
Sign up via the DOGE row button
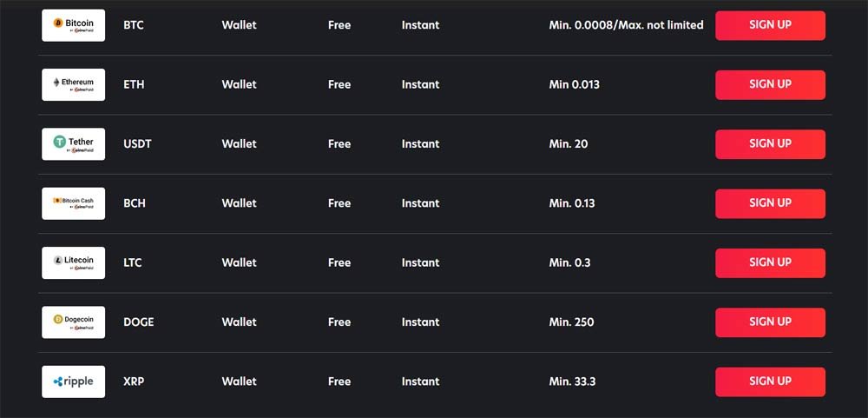770,322
